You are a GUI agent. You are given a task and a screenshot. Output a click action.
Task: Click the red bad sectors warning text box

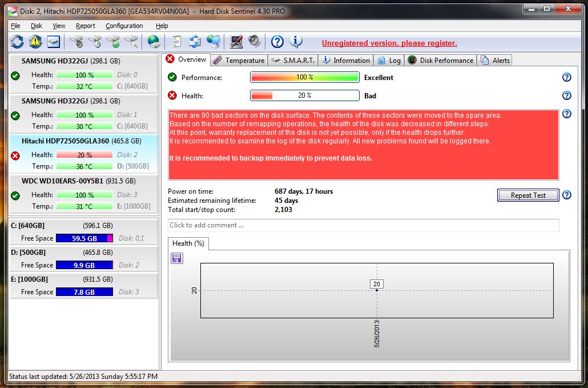364,145
